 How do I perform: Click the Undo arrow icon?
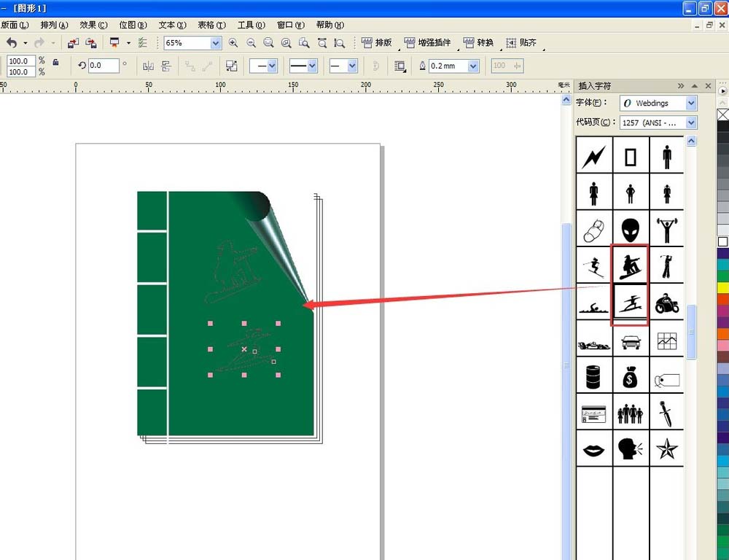[12, 43]
